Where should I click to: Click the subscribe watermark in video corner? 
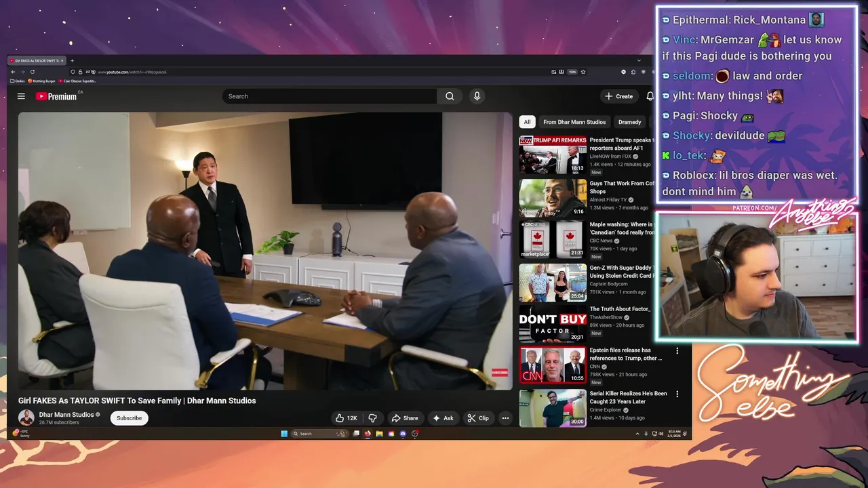(500, 372)
